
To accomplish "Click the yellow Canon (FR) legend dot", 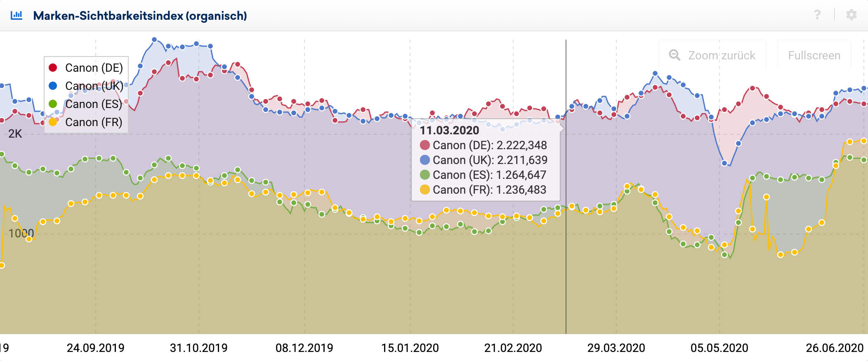I will 53,122.
